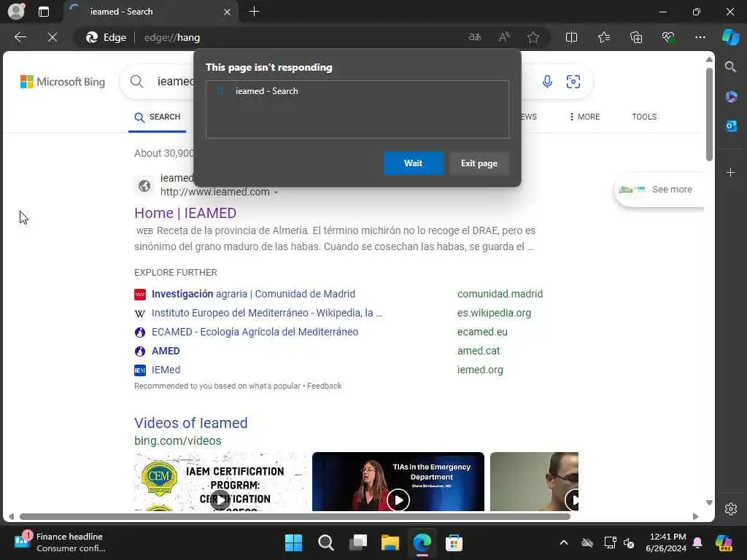Viewport: 747px width, 560px height.
Task: Open the TOOLS option
Action: [644, 117]
